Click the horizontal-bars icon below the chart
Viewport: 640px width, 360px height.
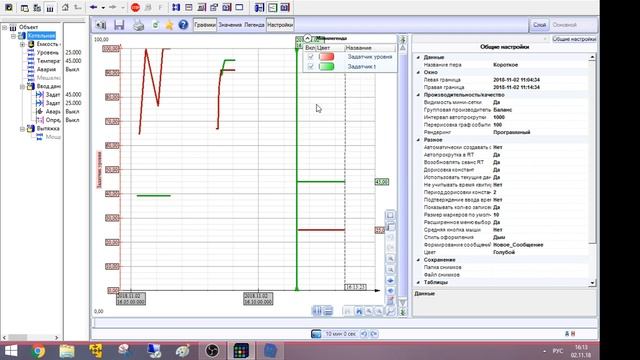328,311
